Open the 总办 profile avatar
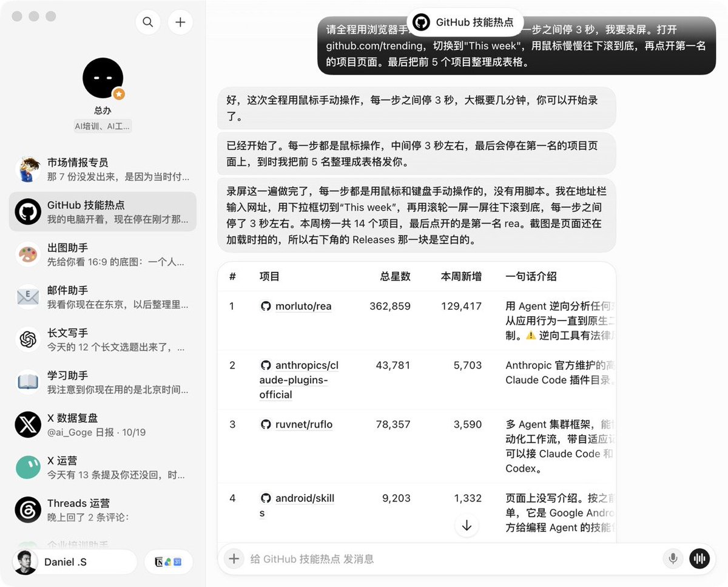728x587 pixels. click(x=103, y=78)
